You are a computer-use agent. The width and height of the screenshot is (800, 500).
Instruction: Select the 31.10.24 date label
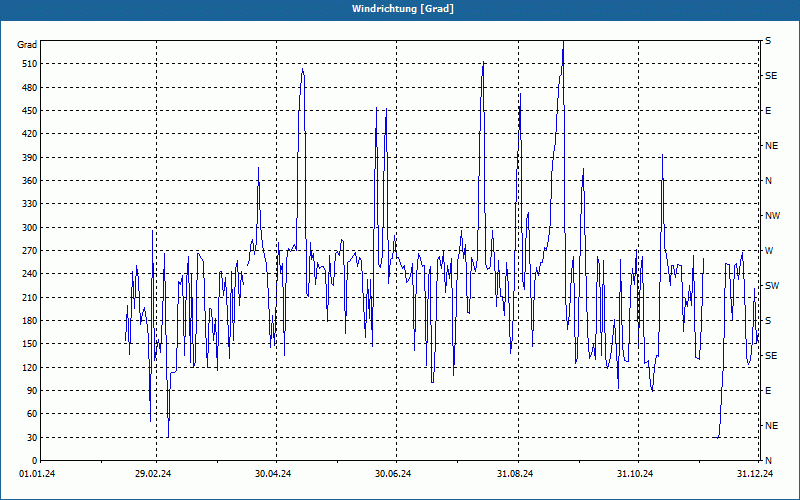click(635, 474)
